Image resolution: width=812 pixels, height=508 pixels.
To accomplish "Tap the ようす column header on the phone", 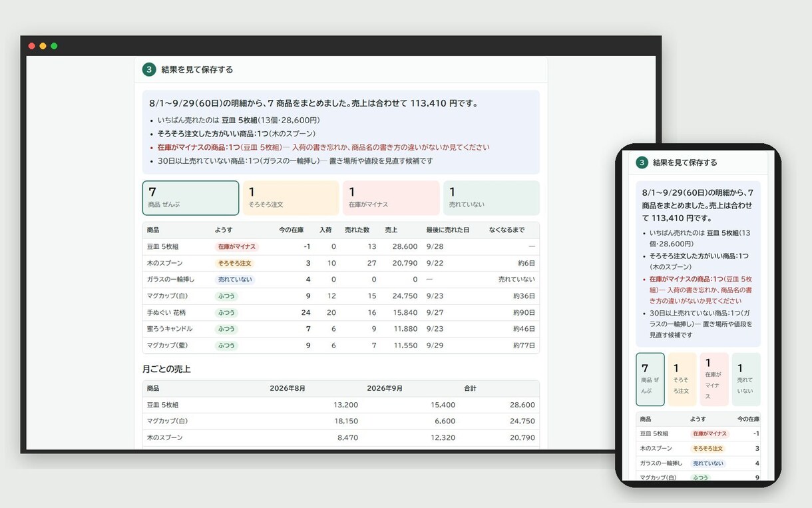I will coord(698,419).
